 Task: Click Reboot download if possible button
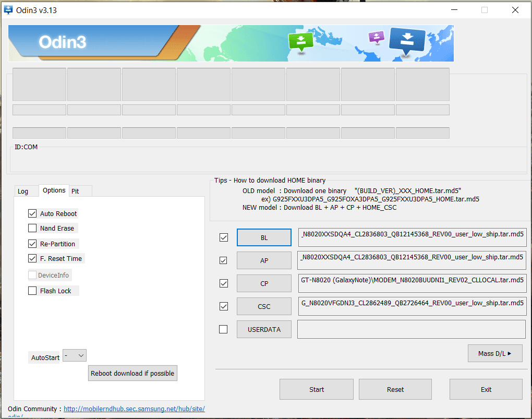132,373
